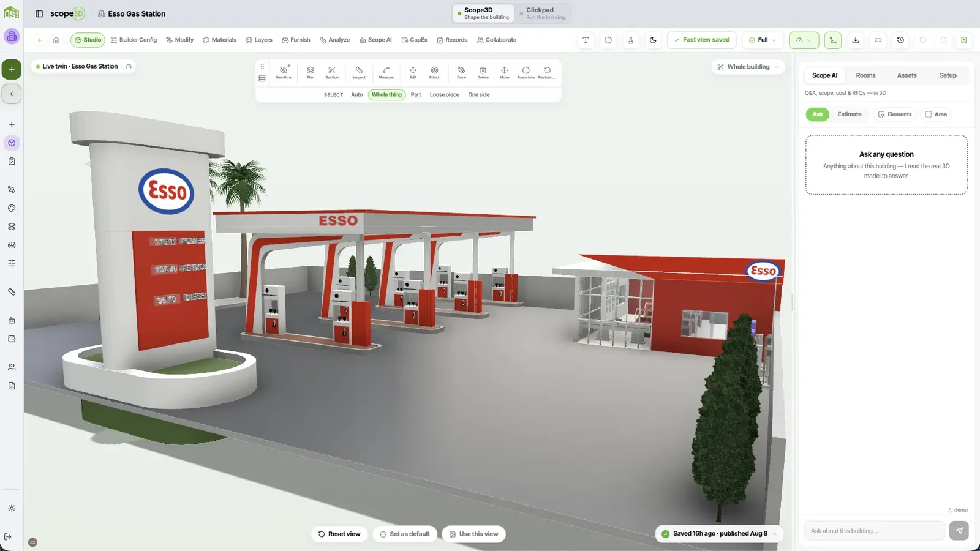
Task: Collapse the left sidebar with chevron button
Action: (12, 94)
